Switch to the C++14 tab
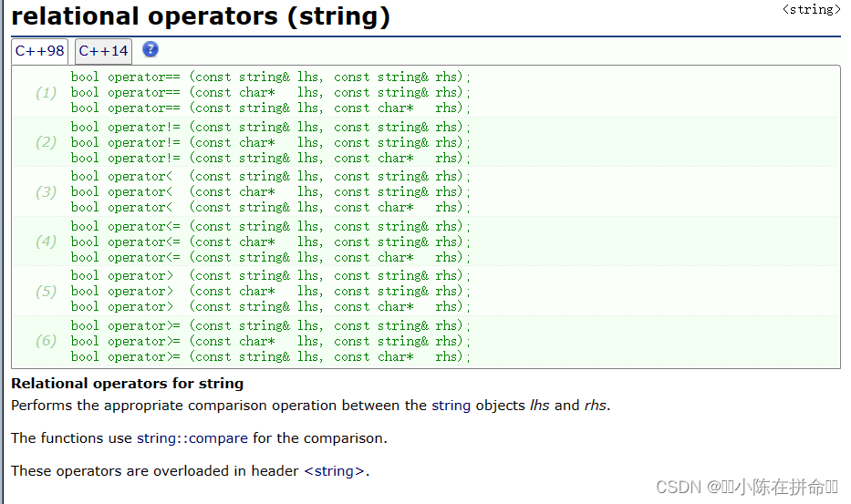 (103, 51)
